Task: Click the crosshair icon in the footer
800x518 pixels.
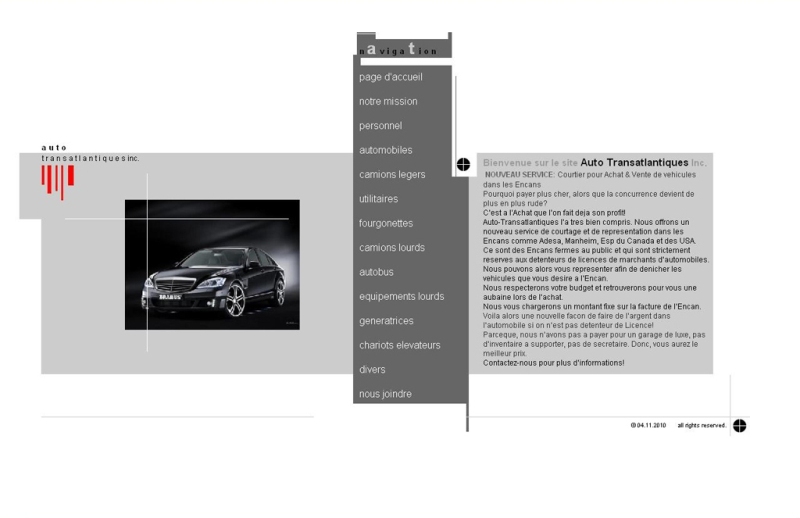Action: [739, 425]
